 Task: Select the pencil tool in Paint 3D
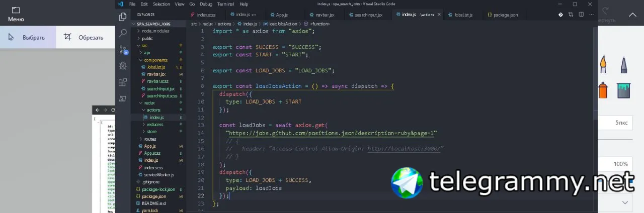[624, 64]
